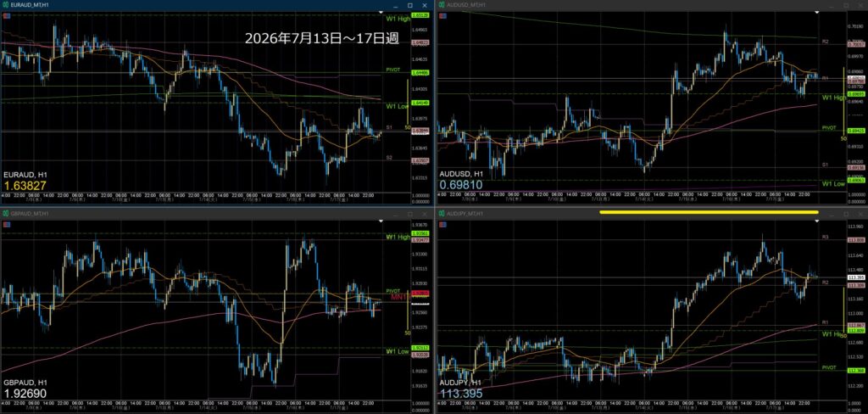Minimize the EURAUD chart window
The height and width of the screenshot is (414, 868).
pos(395,5)
